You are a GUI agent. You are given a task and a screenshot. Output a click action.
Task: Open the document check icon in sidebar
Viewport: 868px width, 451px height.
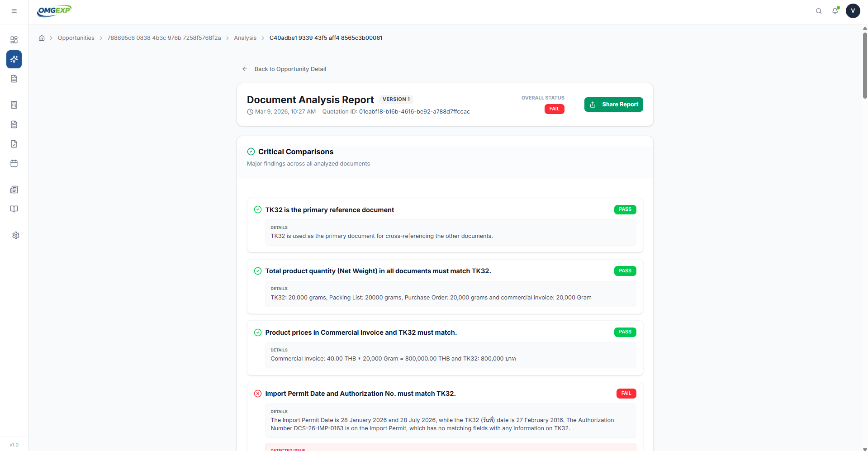point(14,144)
